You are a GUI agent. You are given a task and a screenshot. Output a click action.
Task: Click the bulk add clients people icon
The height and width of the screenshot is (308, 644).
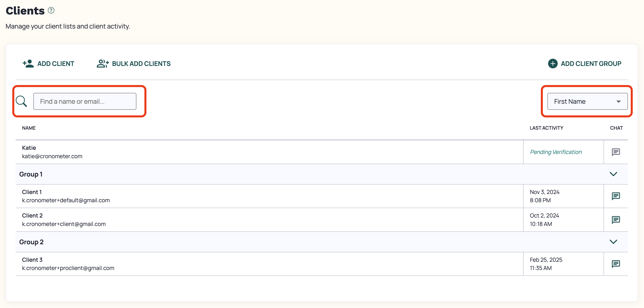pyautogui.click(x=103, y=64)
